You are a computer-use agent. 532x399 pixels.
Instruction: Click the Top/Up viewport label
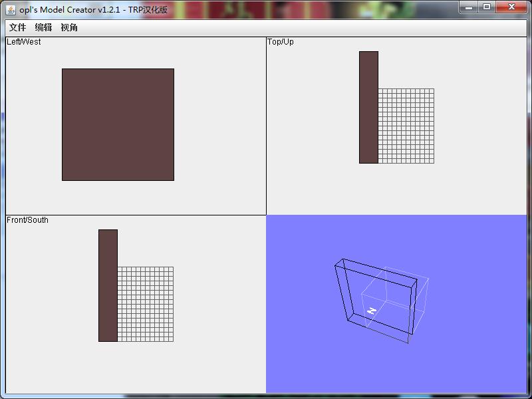(280, 42)
